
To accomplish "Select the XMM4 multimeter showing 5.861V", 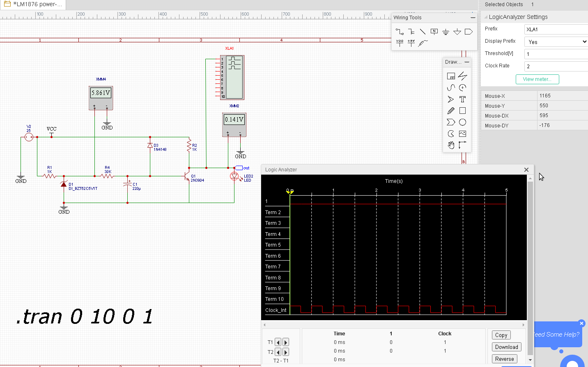I will pyautogui.click(x=101, y=98).
